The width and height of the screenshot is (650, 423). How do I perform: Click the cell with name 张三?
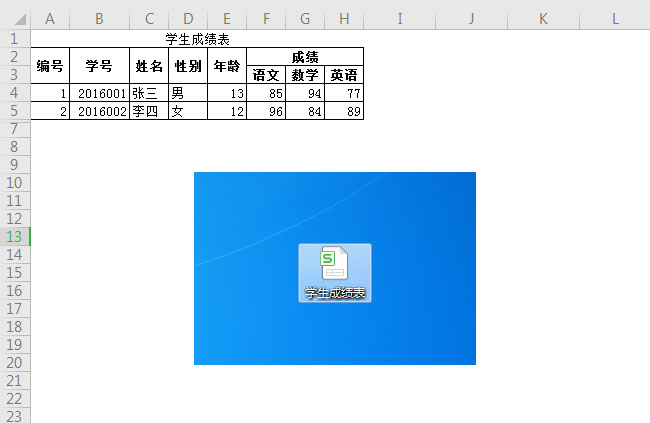pyautogui.click(x=149, y=93)
